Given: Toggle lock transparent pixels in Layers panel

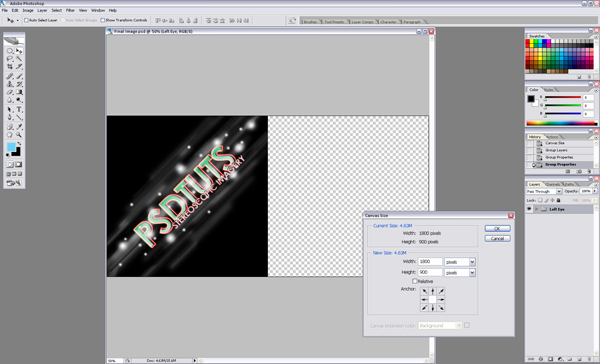Looking at the screenshot, I should click(x=540, y=200).
